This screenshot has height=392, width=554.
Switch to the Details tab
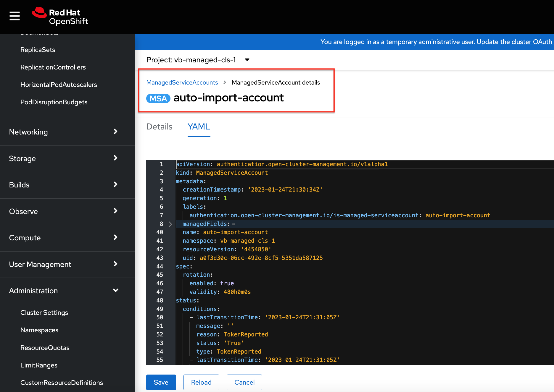point(159,127)
